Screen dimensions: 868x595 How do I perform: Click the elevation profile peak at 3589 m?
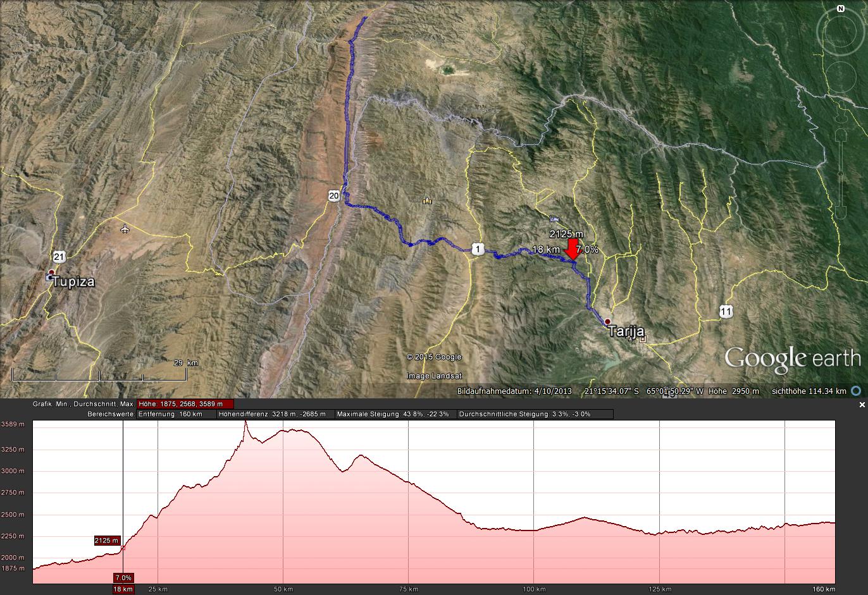click(245, 422)
